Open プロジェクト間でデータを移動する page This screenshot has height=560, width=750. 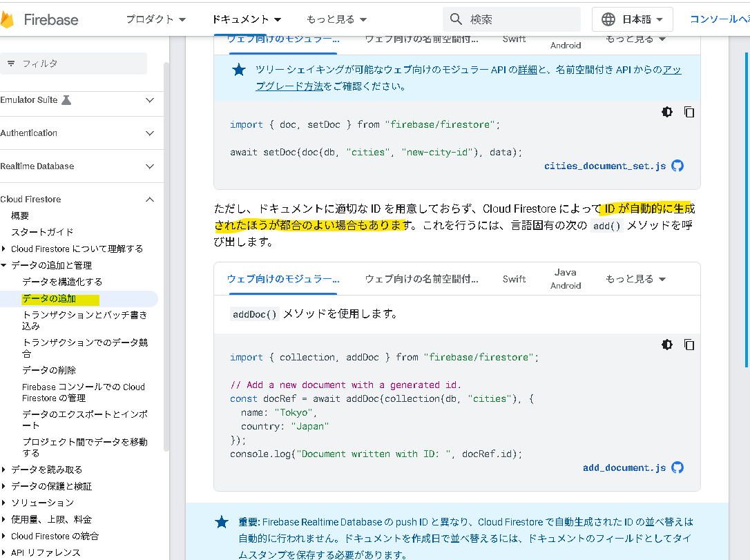tap(85, 447)
